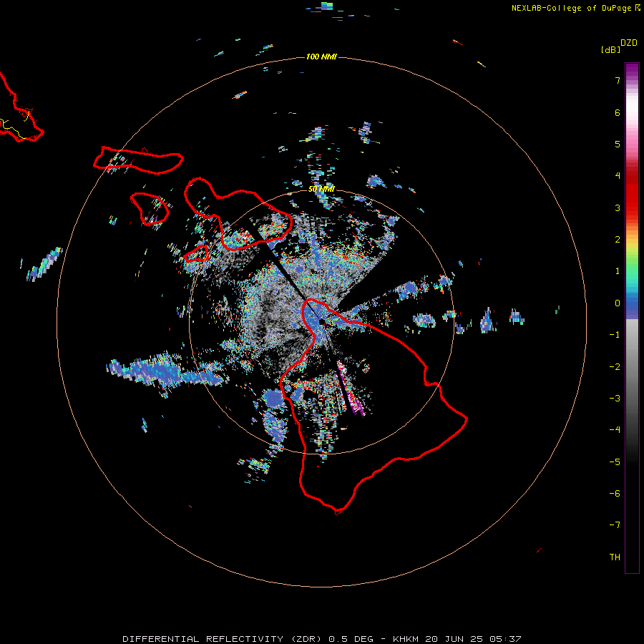The image size is (644, 644).
Task: Click the [dB] units label
Action: [x=610, y=49]
